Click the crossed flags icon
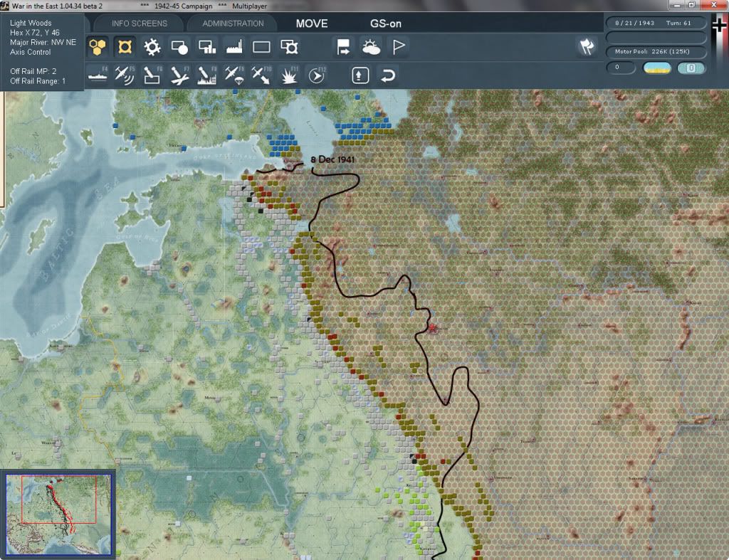The image size is (729, 560). coord(587,46)
